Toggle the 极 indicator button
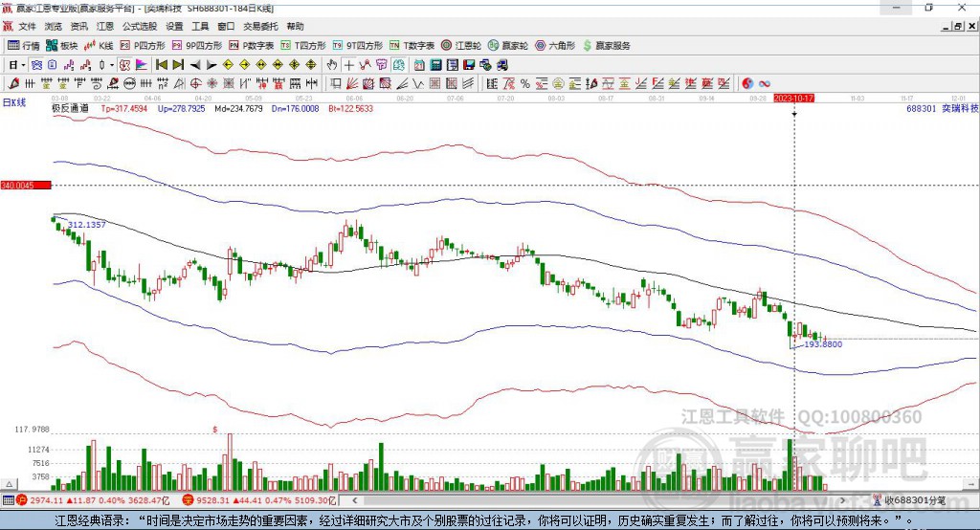This screenshot has height=530, width=980. (x=124, y=65)
